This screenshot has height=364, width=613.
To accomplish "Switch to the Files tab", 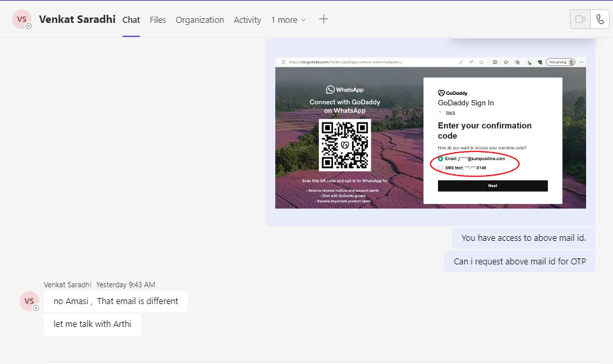I will click(x=158, y=20).
